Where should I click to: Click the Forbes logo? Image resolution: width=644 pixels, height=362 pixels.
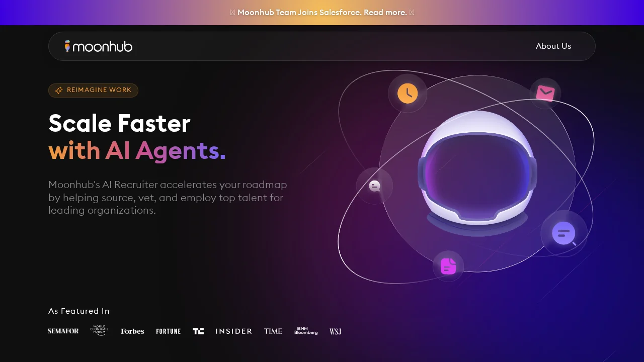(132, 331)
